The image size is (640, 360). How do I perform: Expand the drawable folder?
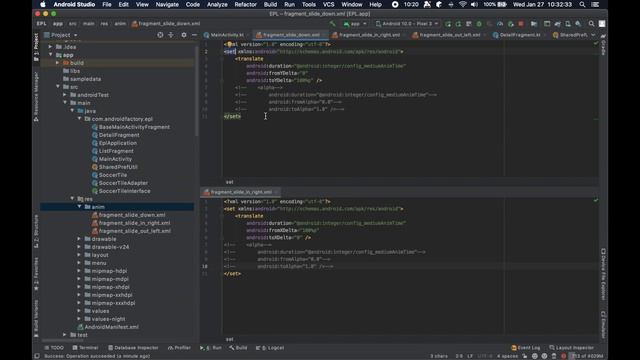click(79, 239)
